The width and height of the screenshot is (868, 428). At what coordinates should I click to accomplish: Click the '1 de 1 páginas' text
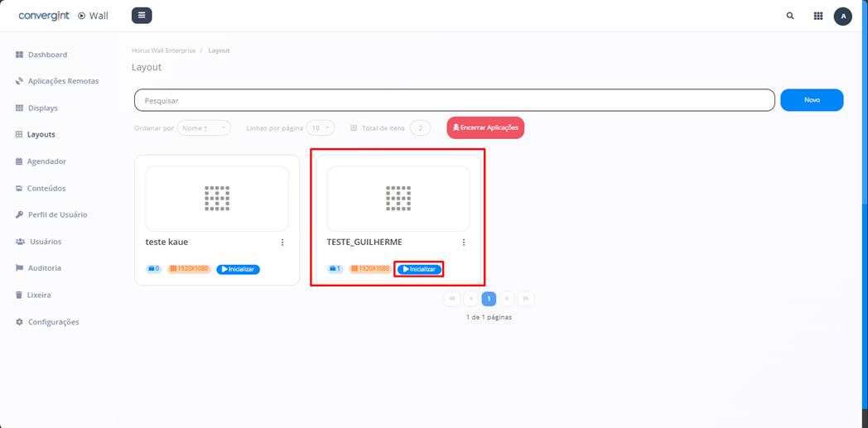pos(489,317)
